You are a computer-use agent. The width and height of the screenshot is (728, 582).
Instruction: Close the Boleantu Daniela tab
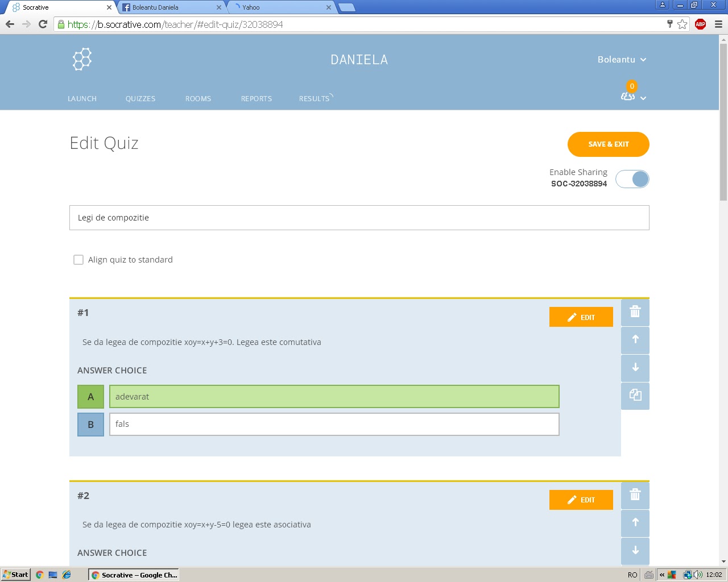click(219, 7)
